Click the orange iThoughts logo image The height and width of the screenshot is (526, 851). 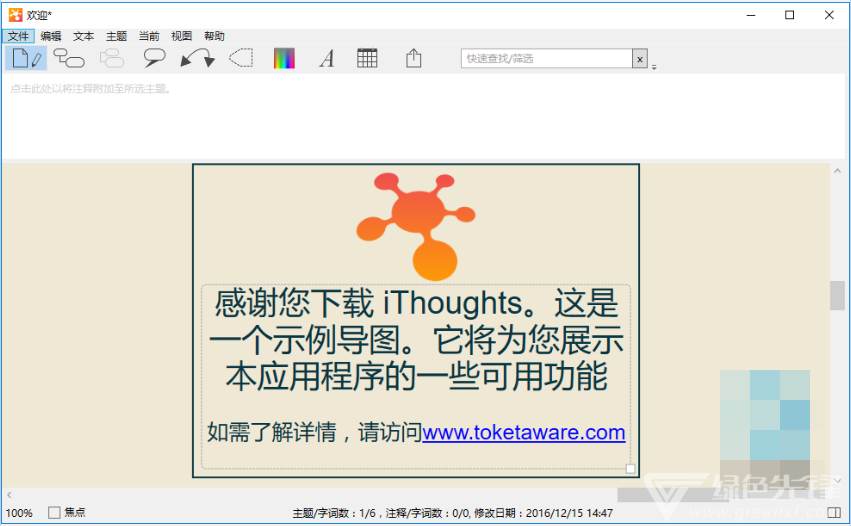click(416, 226)
